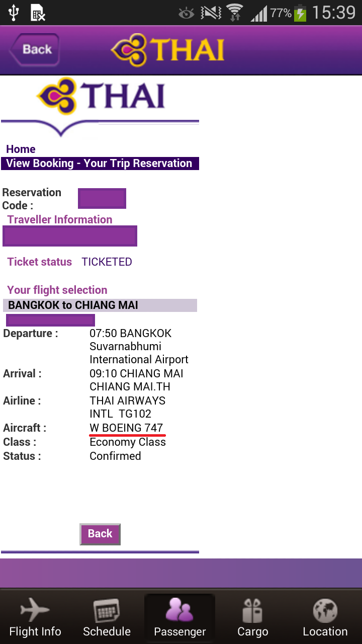The height and width of the screenshot is (644, 362).
Task: Tap the USB connection status icon
Action: click(x=14, y=13)
